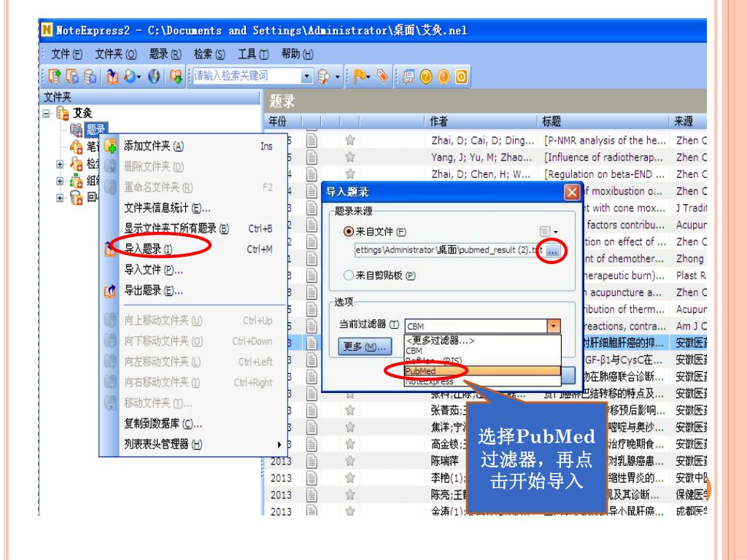
Task: Expand the 组织 node in folder tree
Action: (60, 181)
